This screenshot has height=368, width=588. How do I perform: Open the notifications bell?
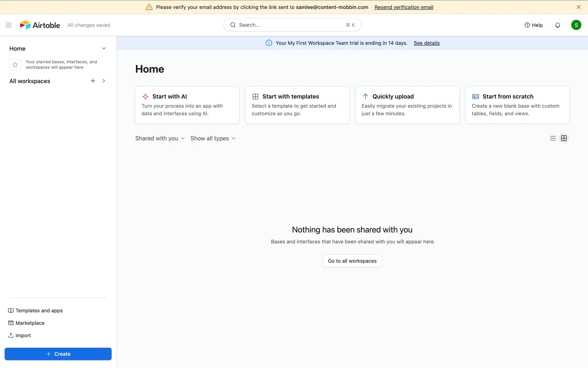tap(557, 25)
